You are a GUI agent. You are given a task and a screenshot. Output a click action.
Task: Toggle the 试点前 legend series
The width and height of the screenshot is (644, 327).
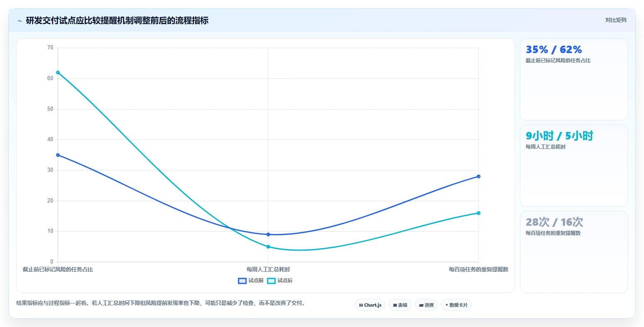[x=251, y=281]
